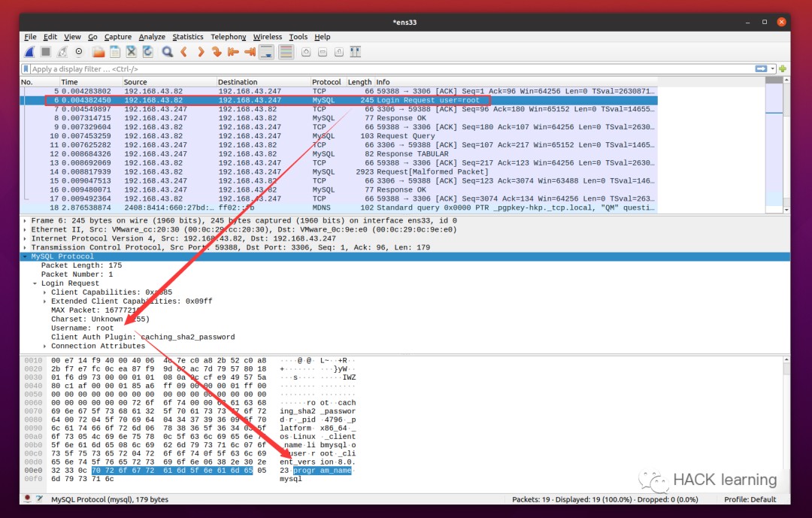Sort packets by Protocol column header

(x=329, y=82)
